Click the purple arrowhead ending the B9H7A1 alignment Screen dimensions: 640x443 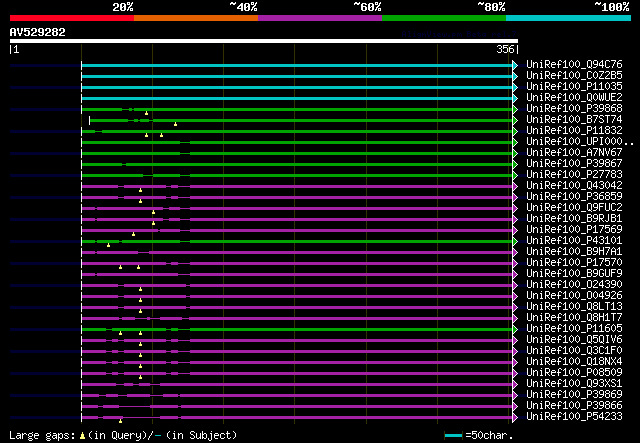(x=516, y=253)
